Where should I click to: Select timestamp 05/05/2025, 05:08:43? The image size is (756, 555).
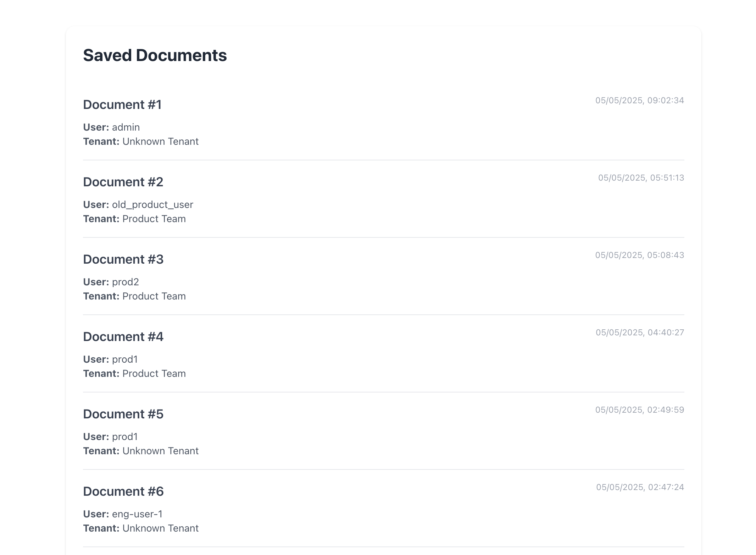[640, 255]
